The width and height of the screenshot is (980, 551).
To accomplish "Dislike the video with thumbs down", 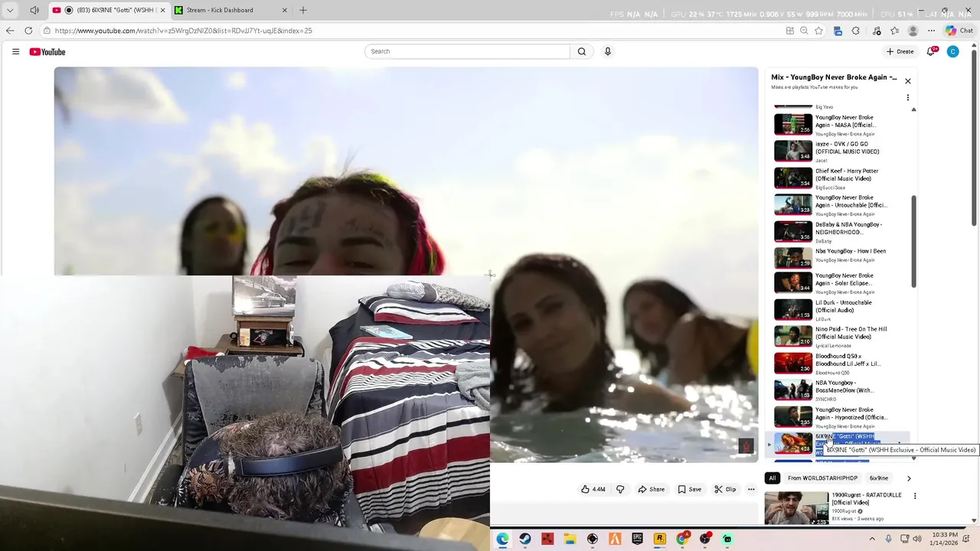I will (x=620, y=489).
